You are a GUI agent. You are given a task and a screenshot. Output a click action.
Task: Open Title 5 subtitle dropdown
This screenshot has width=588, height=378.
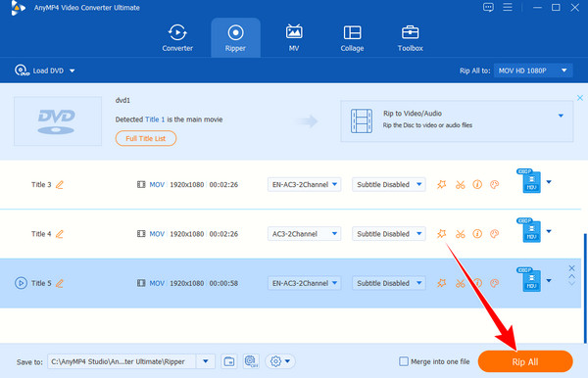coord(388,283)
